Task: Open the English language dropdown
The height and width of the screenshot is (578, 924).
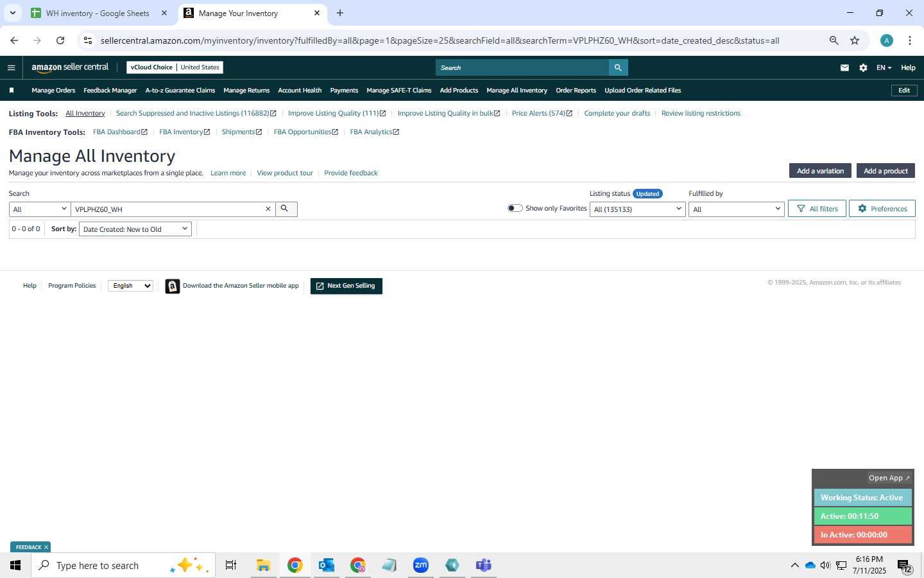Action: tap(131, 286)
